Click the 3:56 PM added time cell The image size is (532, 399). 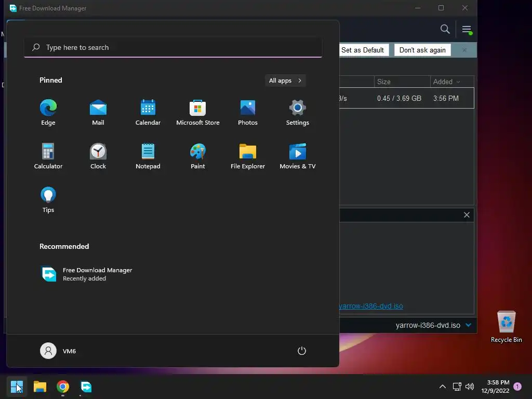click(x=446, y=98)
